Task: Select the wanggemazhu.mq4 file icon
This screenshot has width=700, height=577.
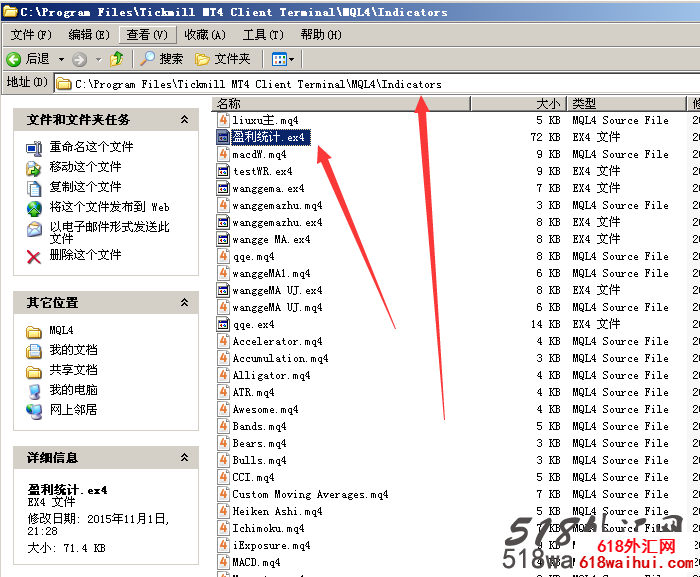Action: tap(223, 205)
